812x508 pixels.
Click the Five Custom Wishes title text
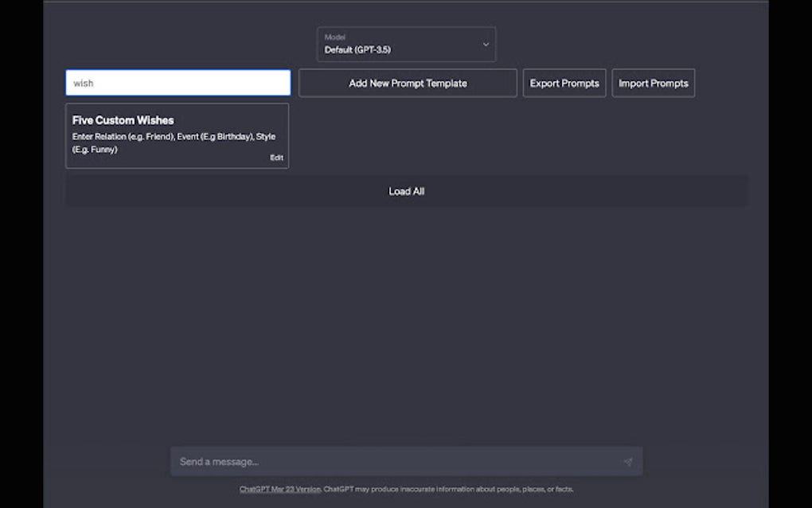(123, 120)
